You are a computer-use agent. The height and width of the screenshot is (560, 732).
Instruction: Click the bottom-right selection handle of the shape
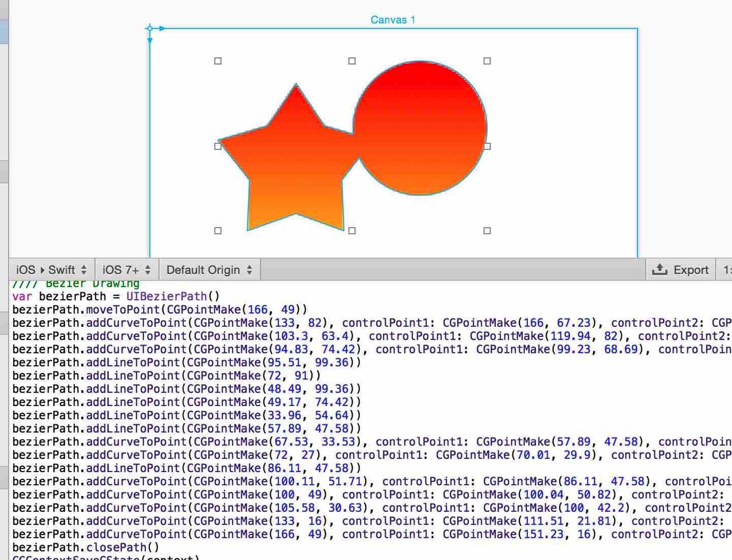(x=487, y=231)
